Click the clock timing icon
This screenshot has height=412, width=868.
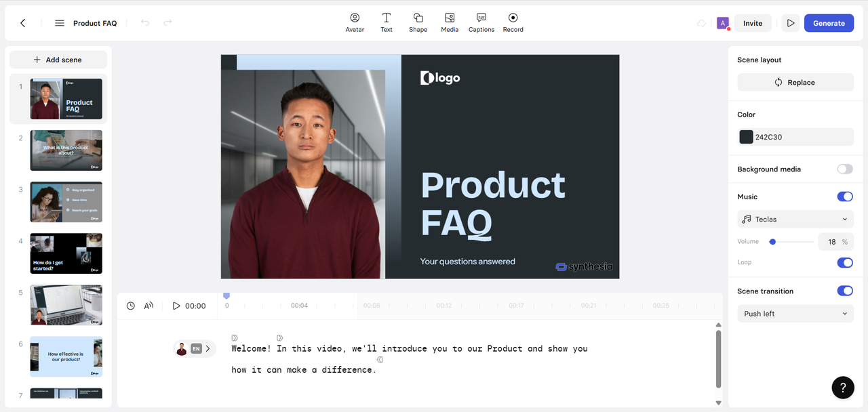131,306
